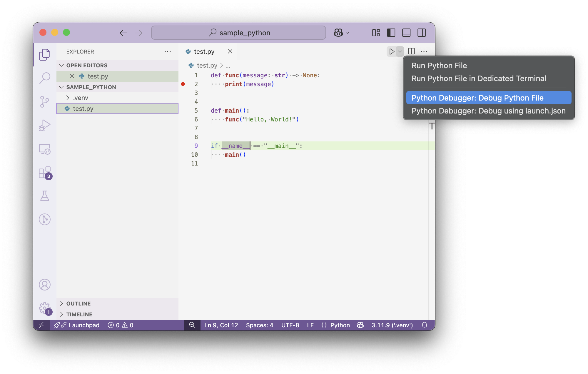
Task: Open the notifications bell
Action: tap(424, 325)
